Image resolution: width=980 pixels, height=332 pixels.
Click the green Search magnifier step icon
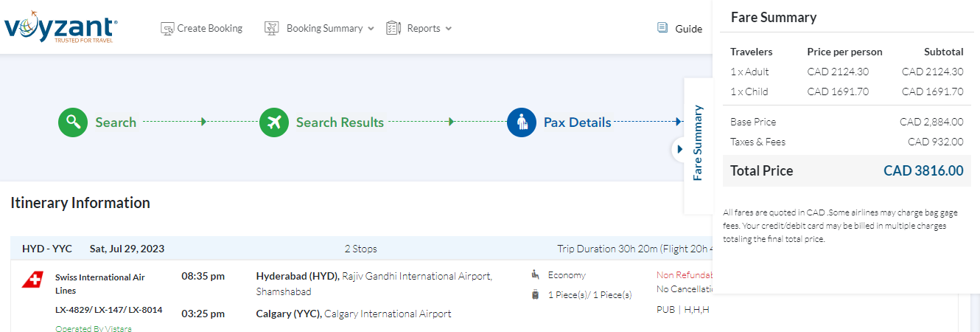pyautogui.click(x=73, y=122)
